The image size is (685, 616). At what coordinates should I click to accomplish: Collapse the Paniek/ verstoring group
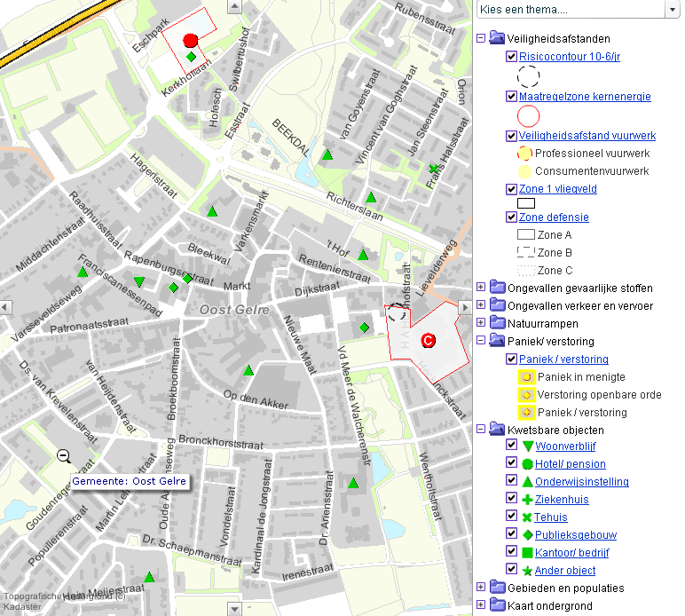(x=481, y=340)
